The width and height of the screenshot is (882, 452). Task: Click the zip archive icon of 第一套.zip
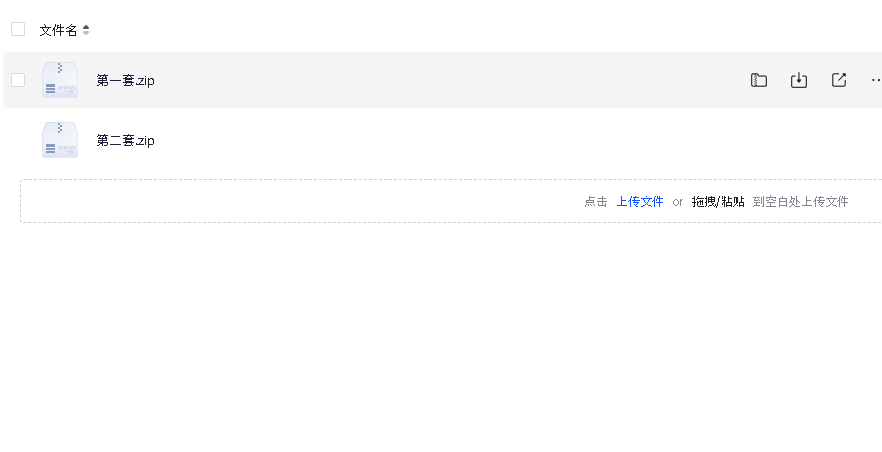pyautogui.click(x=60, y=80)
